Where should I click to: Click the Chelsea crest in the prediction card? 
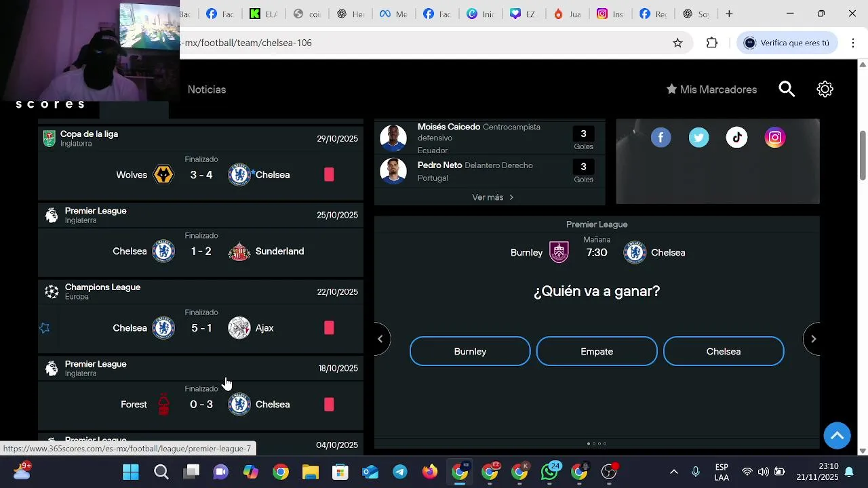(635, 252)
